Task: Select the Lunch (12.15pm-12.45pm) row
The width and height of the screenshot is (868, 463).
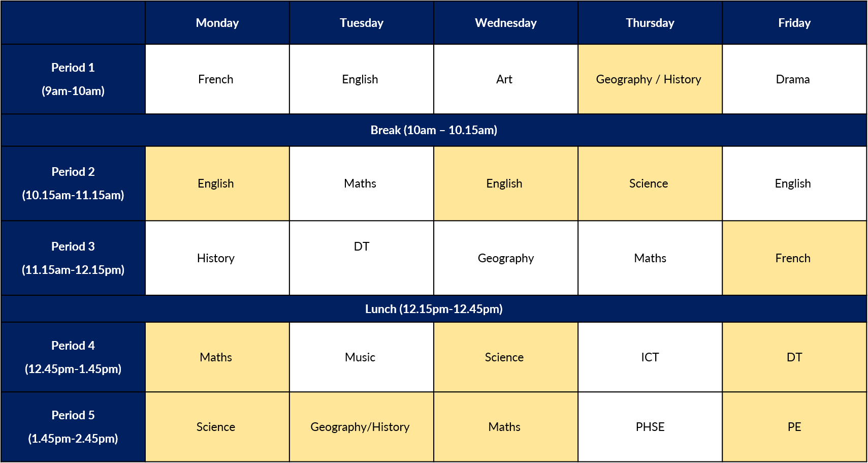Action: pyautogui.click(x=434, y=309)
